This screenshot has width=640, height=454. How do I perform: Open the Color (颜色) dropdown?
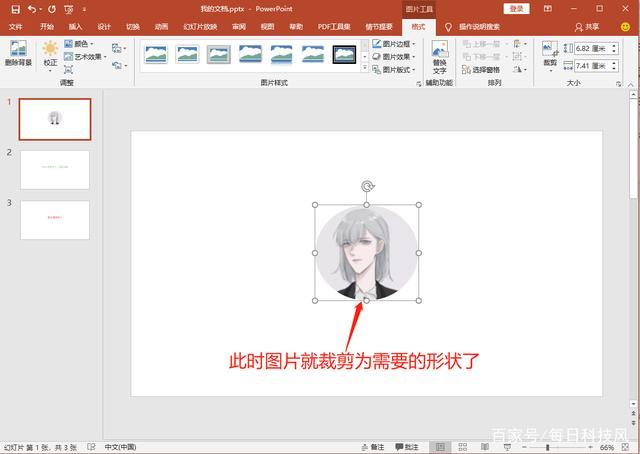point(79,44)
